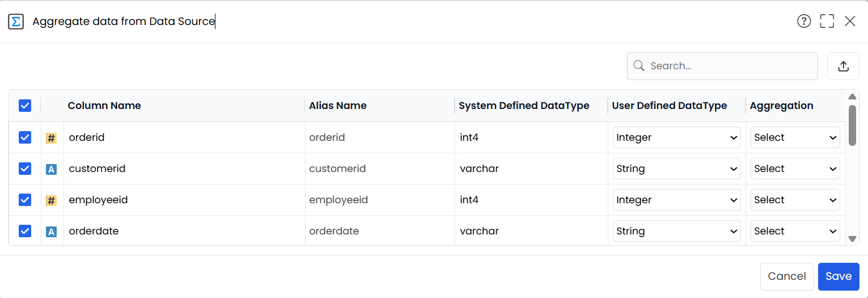Click int4 datatype in orderid row
Screen dimensions: 868x298
469,137
